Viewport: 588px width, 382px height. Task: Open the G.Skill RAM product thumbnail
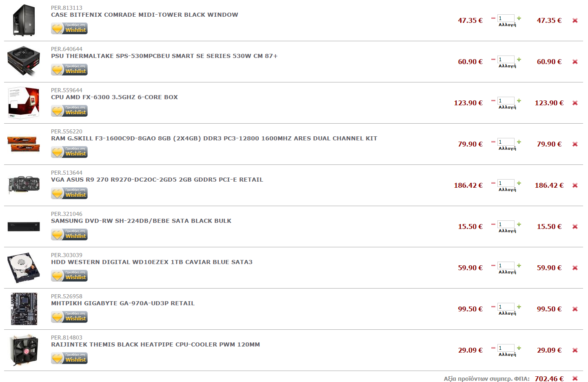[x=24, y=144]
